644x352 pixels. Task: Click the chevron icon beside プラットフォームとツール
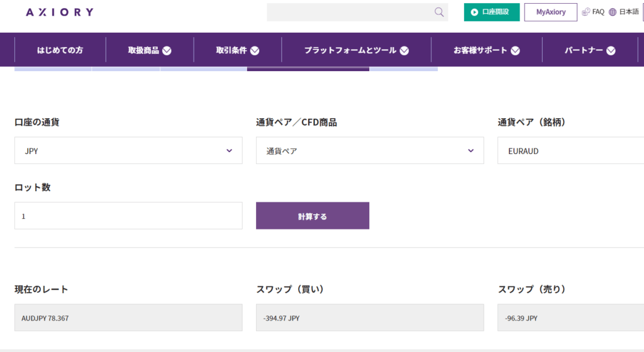coord(404,51)
